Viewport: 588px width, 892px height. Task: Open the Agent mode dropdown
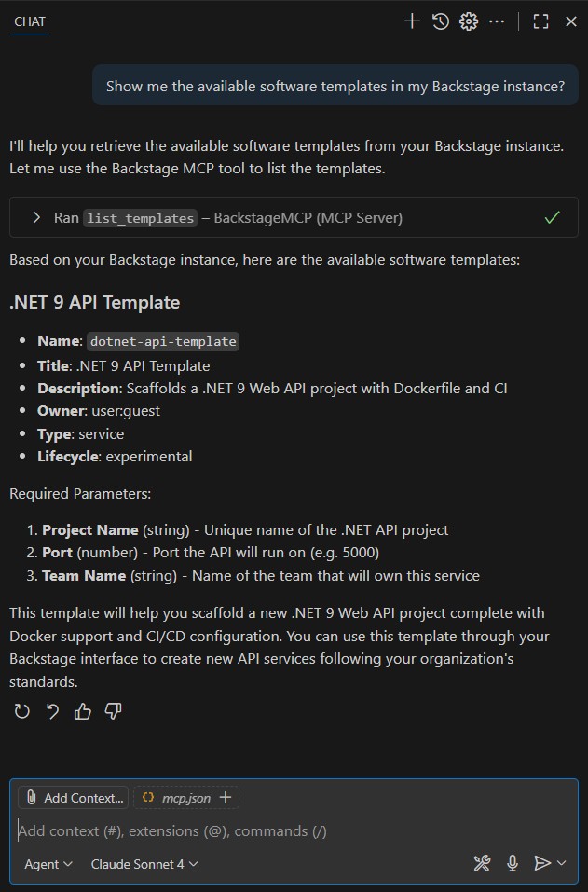pos(48,864)
